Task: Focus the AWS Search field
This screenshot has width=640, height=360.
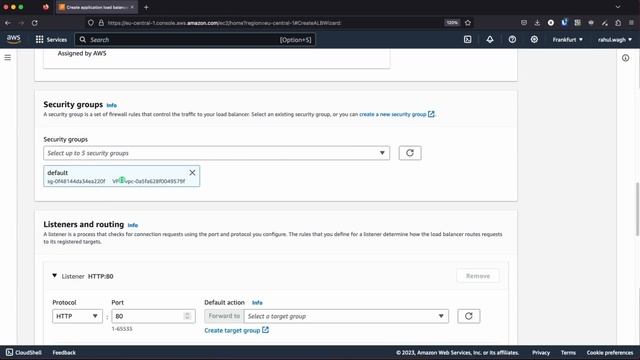Action: click(195, 40)
